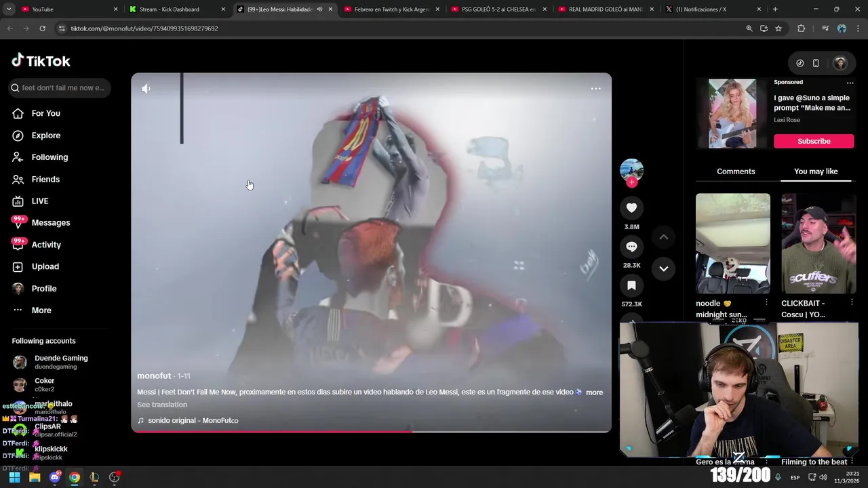Bookmark this page with the star icon
Image resolution: width=868 pixels, height=488 pixels.
778,28
